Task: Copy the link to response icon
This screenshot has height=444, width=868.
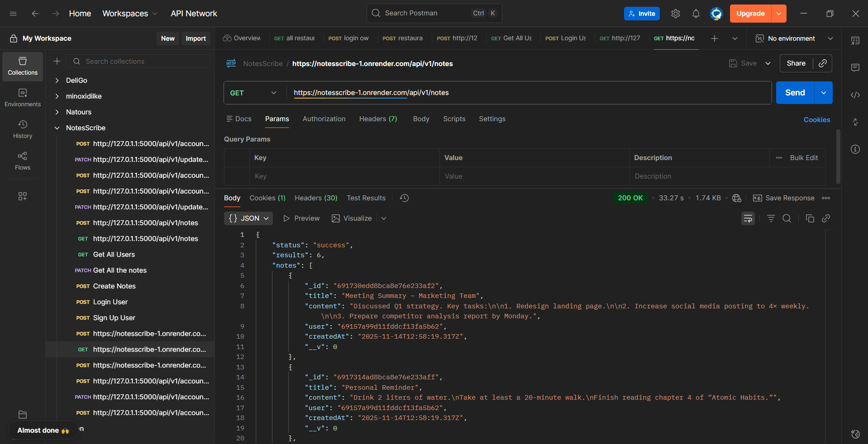Action: pos(826,218)
